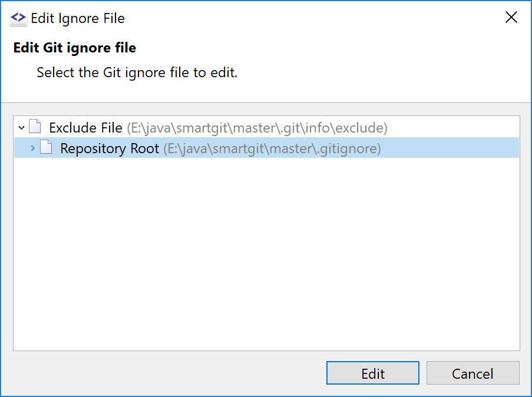Click the file icon next to Repository Root

pos(45,148)
